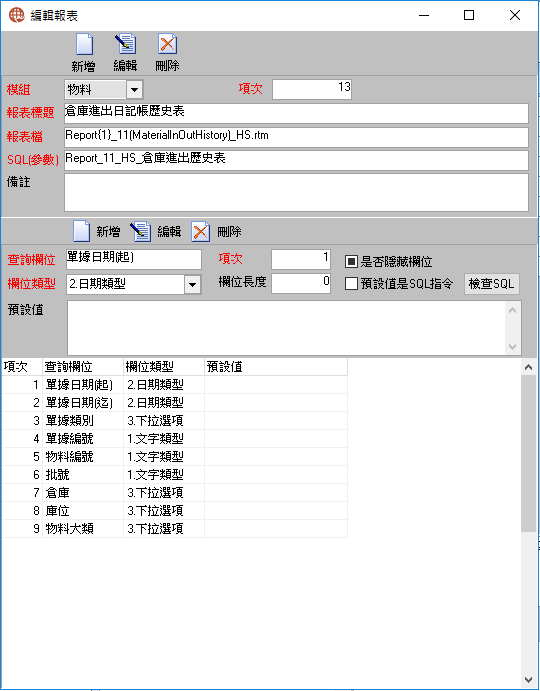Click the item number 8 cell

pyautogui.click(x=22, y=511)
